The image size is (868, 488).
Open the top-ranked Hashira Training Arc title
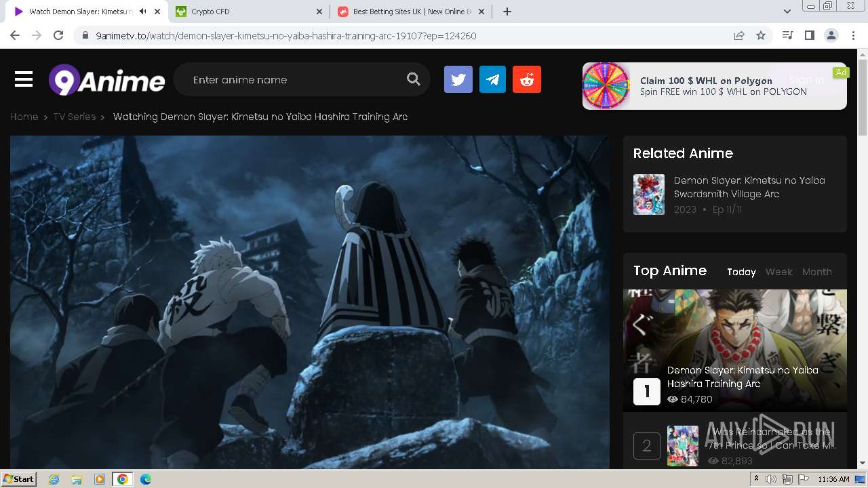(x=743, y=377)
